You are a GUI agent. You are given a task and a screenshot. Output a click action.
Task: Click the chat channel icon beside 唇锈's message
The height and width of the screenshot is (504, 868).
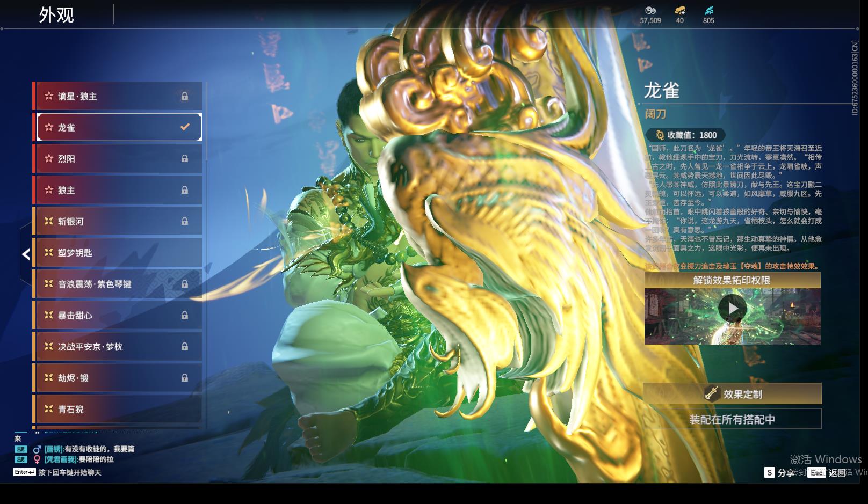[x=21, y=449]
